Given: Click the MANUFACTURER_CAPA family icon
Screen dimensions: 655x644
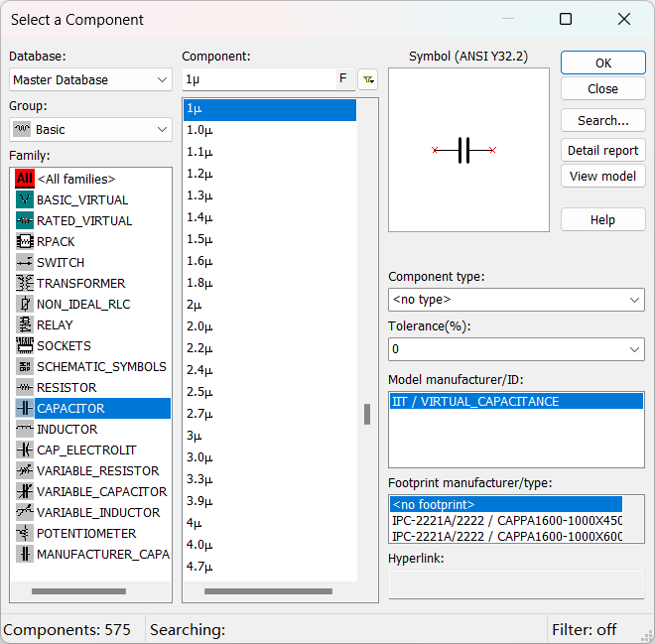Looking at the screenshot, I should tap(25, 555).
